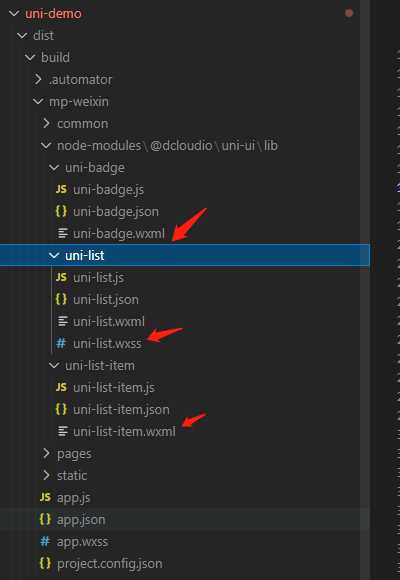Click the braces icon beside uni-badge.json
The height and width of the screenshot is (580, 400).
point(61,212)
